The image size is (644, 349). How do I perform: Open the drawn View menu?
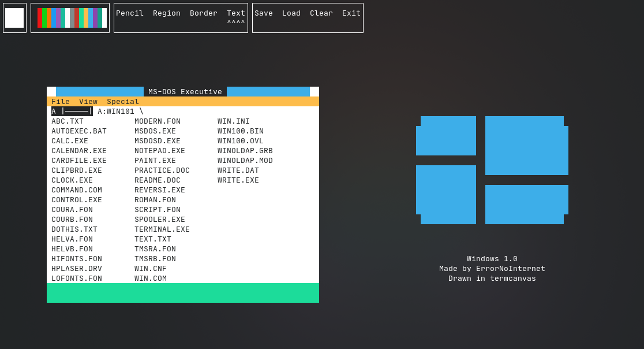88,102
